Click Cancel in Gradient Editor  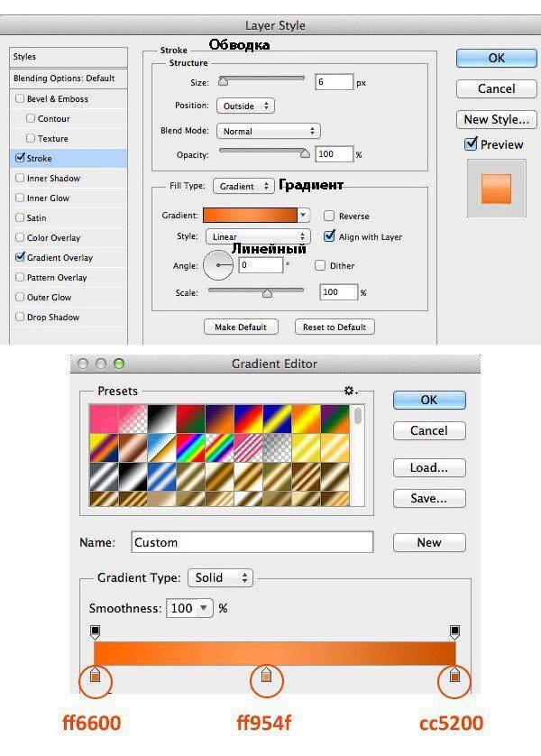pyautogui.click(x=429, y=430)
